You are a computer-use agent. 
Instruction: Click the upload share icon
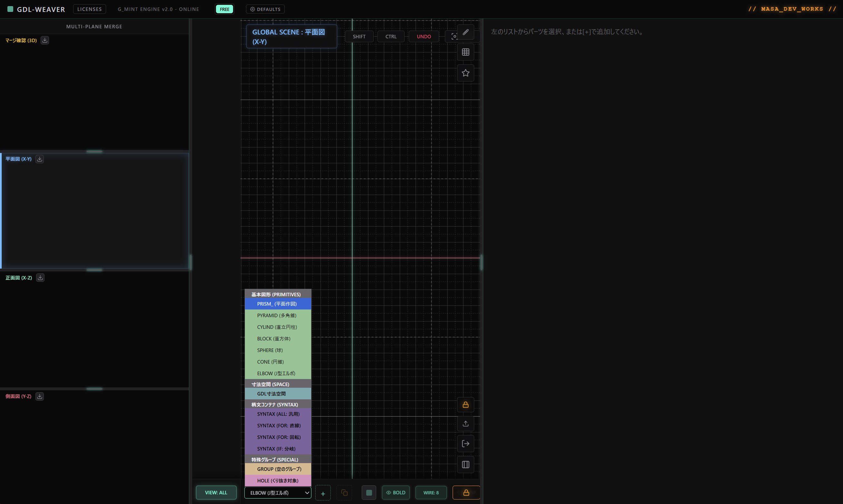tap(466, 423)
